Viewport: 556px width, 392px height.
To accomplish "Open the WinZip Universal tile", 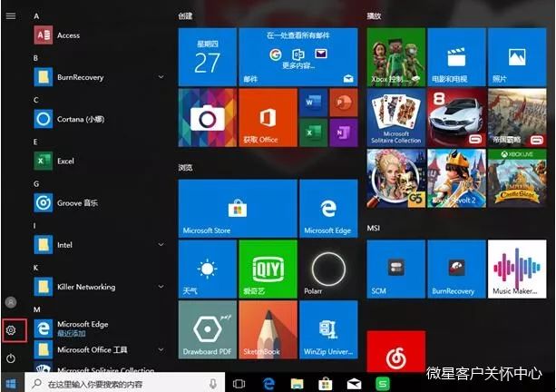I will tap(328, 329).
